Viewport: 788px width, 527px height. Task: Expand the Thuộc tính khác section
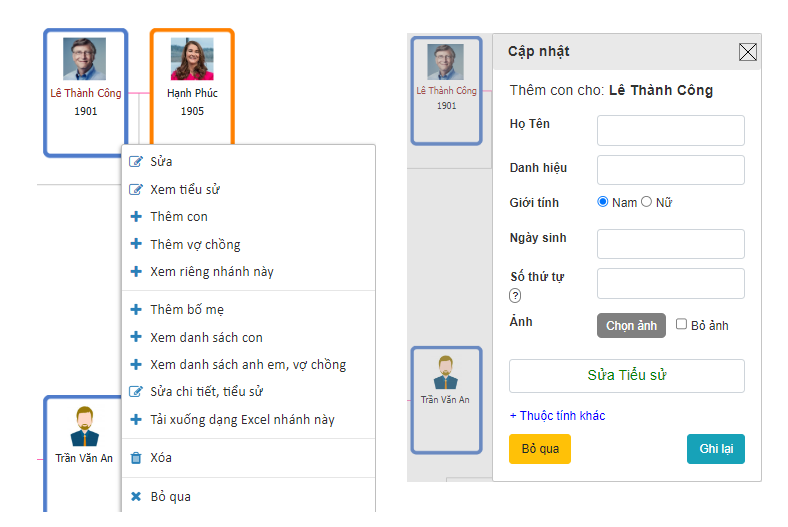pos(557,416)
